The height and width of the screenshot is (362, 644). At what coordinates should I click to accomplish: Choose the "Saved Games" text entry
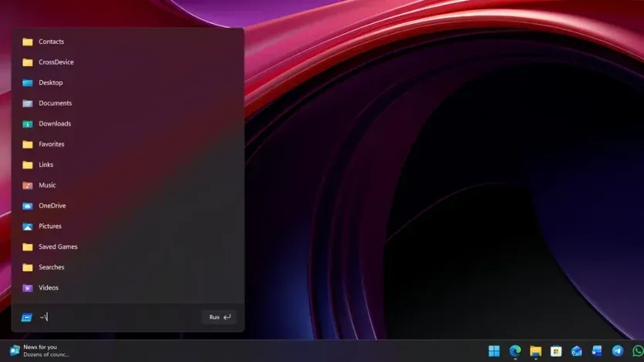pos(59,246)
